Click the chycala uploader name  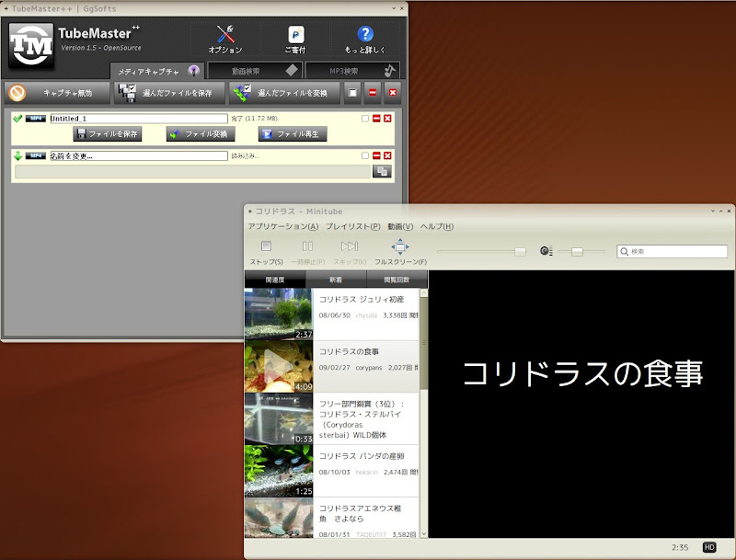(x=366, y=315)
